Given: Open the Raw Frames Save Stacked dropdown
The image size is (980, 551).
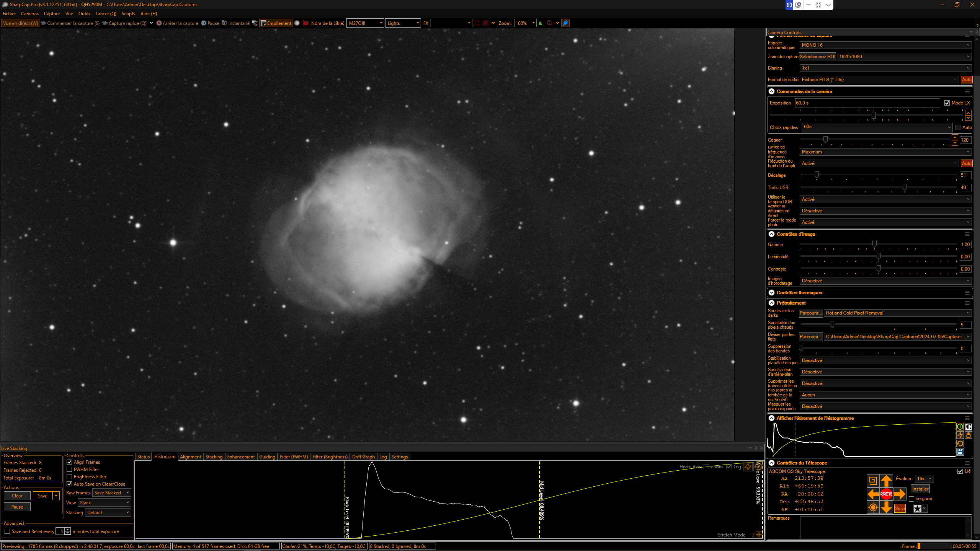Looking at the screenshot, I should 112,493.
